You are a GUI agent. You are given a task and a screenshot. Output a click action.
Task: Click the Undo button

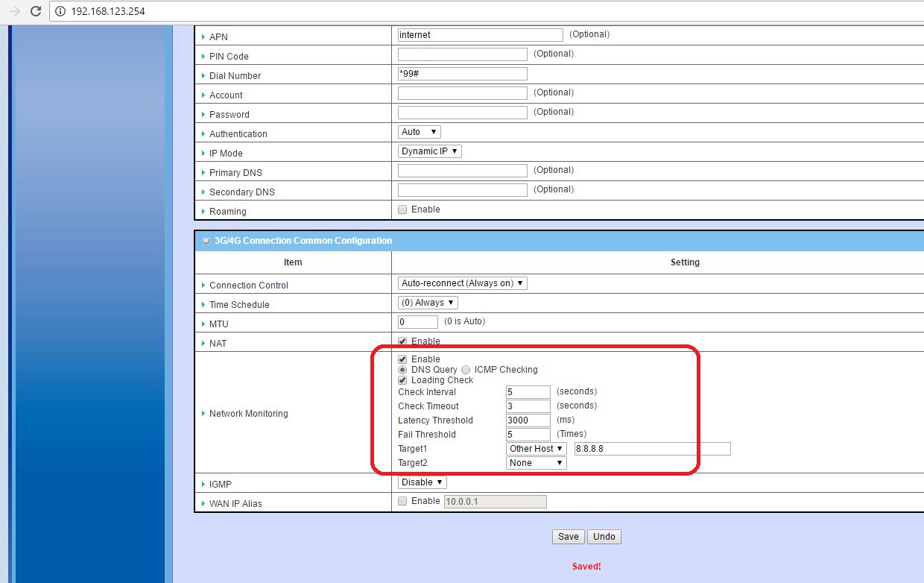(604, 537)
